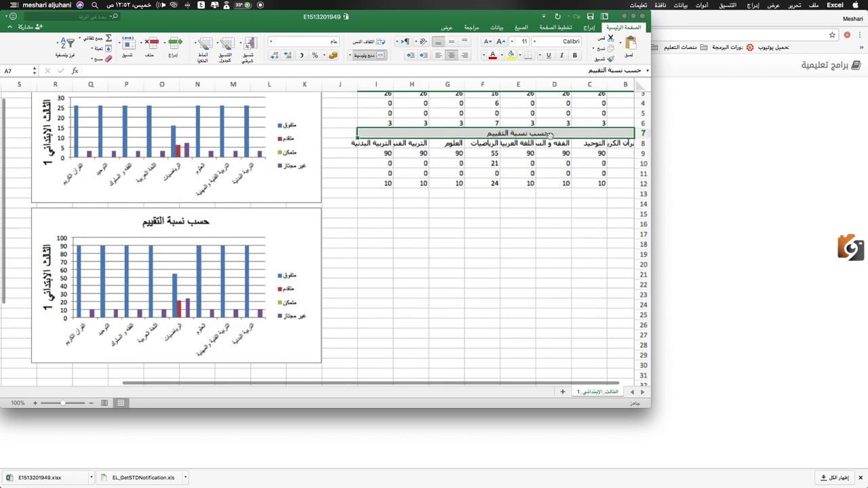The width and height of the screenshot is (868, 488).
Task: Click the Paste clipboard icon
Action: point(630,44)
